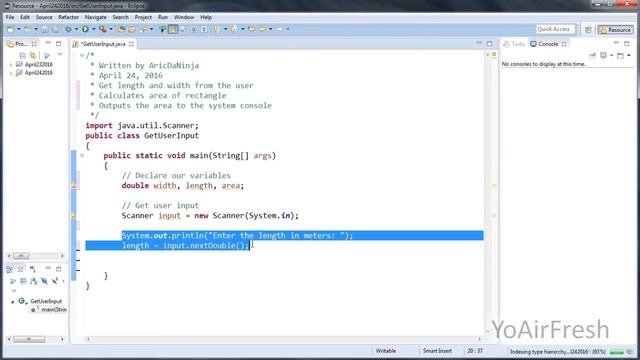Collapse the GetUserInput node in the Outline
The height and width of the screenshot is (360, 640).
pos(12,301)
